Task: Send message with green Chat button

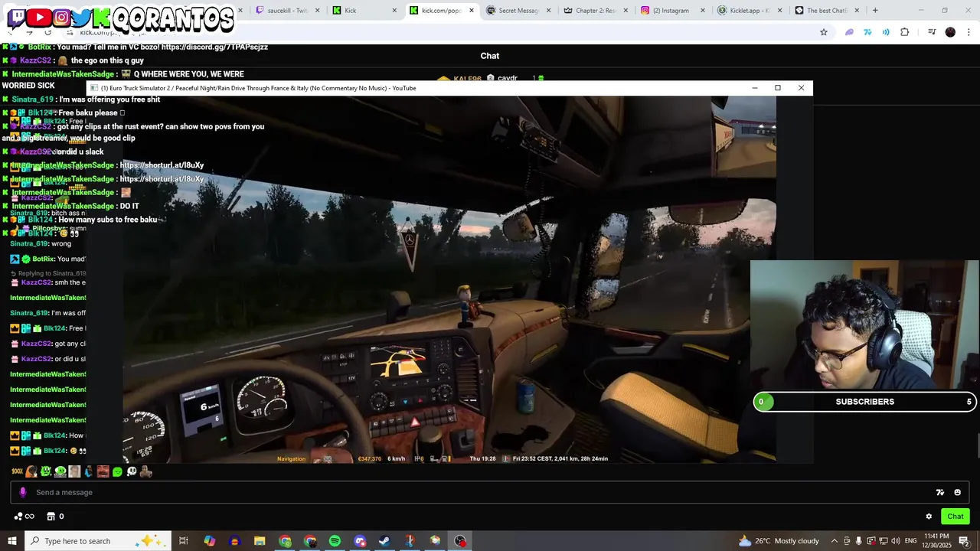Action: pos(955,517)
